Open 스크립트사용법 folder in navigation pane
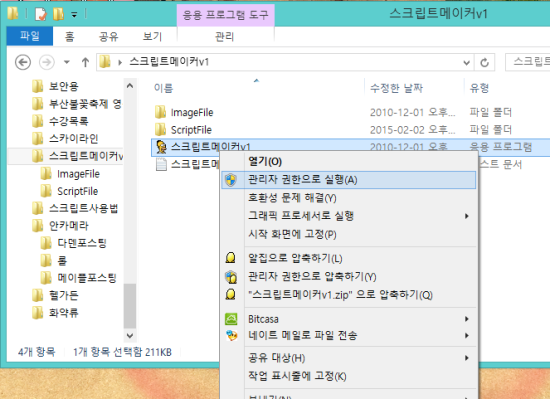550x399 pixels. (83, 209)
